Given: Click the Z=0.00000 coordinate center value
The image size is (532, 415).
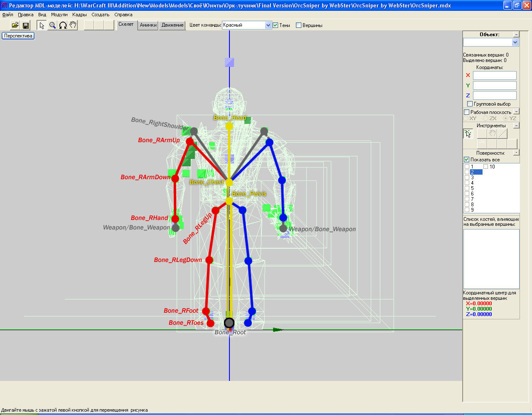Looking at the screenshot, I should click(x=479, y=314).
